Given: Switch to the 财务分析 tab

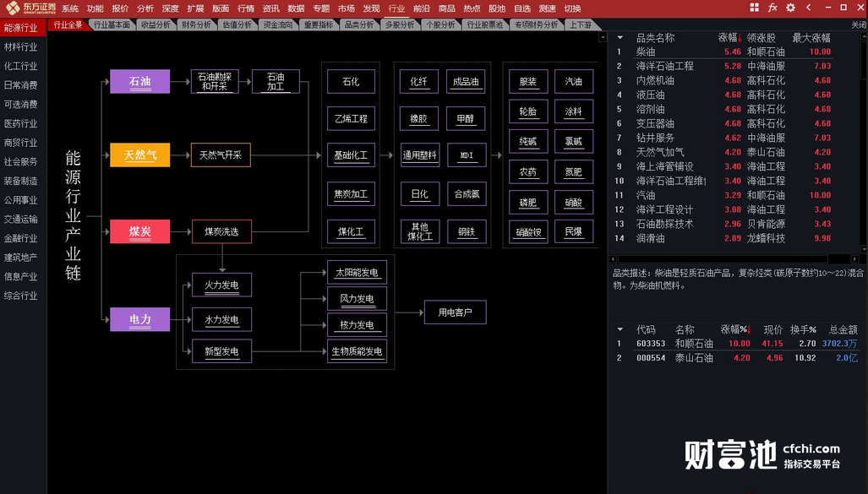Looking at the screenshot, I should [x=197, y=24].
